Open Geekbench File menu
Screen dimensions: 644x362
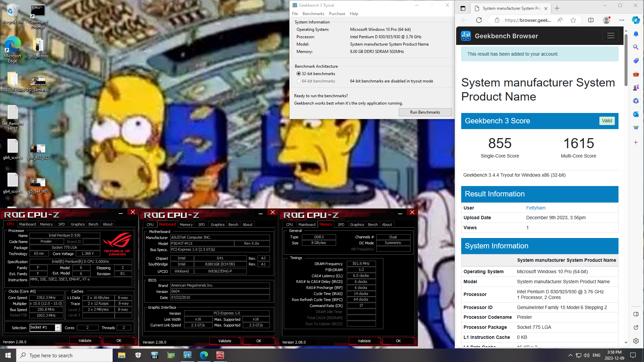click(x=295, y=14)
